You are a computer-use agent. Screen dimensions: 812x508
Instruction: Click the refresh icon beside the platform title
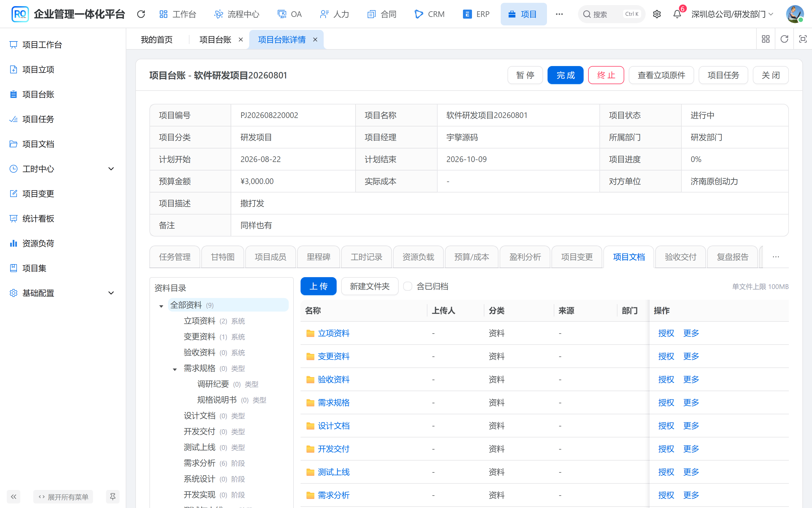[x=141, y=14]
